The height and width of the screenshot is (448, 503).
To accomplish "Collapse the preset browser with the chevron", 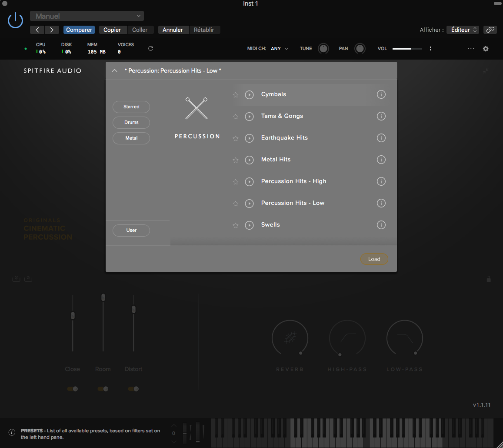I will coord(114,70).
